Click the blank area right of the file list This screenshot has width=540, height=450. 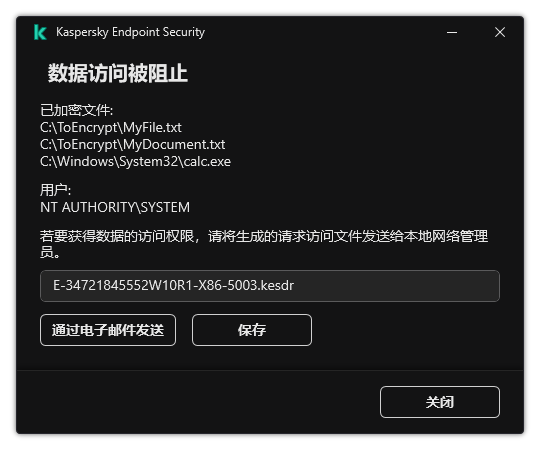coord(365,145)
